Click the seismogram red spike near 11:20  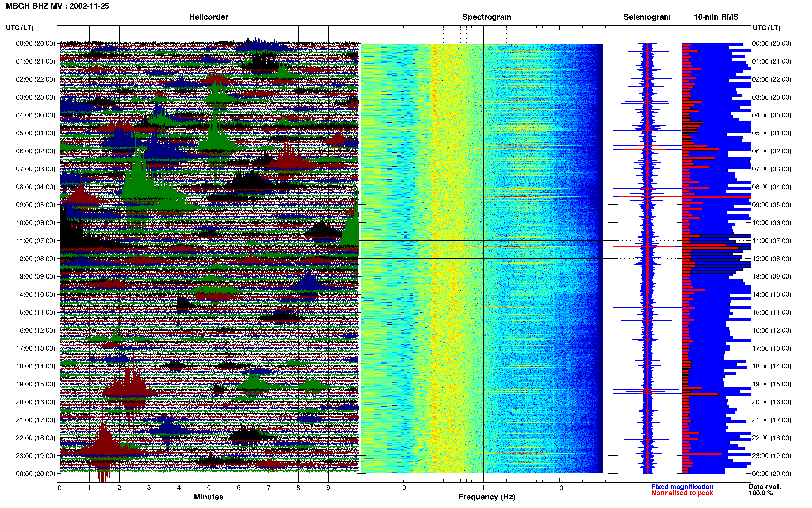click(x=647, y=247)
